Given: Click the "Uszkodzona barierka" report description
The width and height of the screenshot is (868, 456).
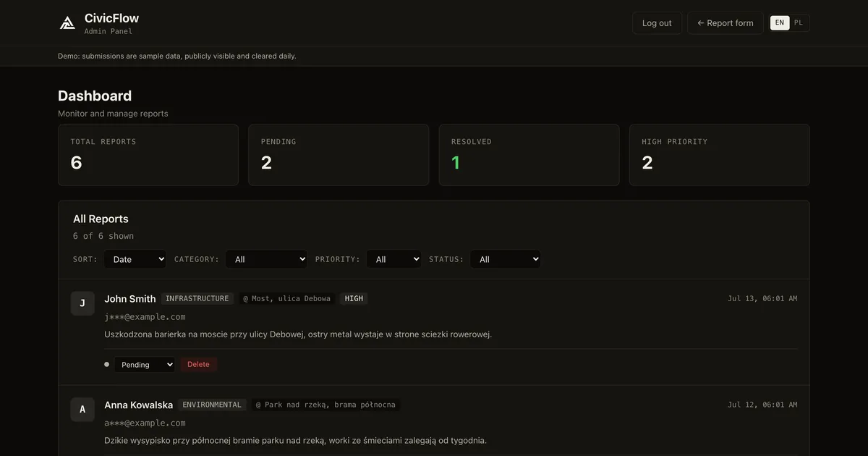Looking at the screenshot, I should (x=298, y=334).
